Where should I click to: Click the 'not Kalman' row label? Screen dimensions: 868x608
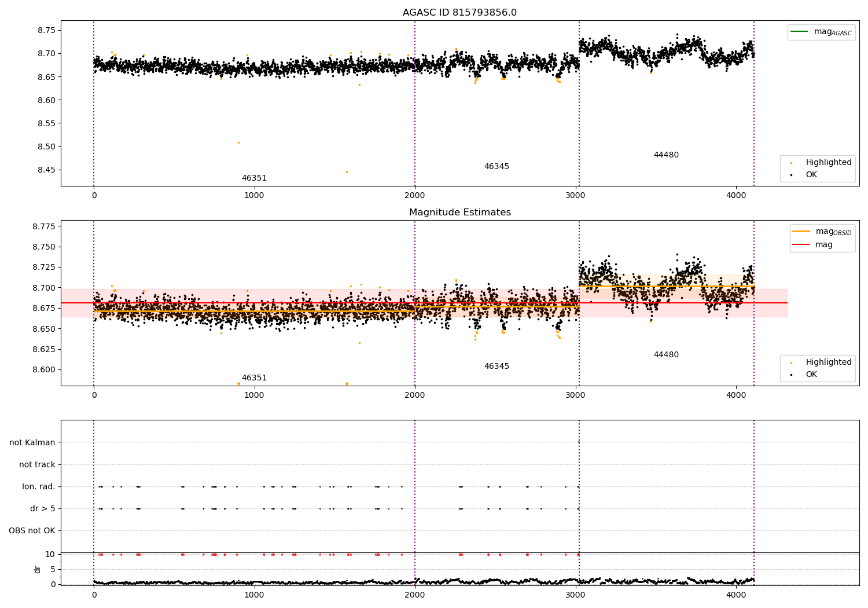32,442
